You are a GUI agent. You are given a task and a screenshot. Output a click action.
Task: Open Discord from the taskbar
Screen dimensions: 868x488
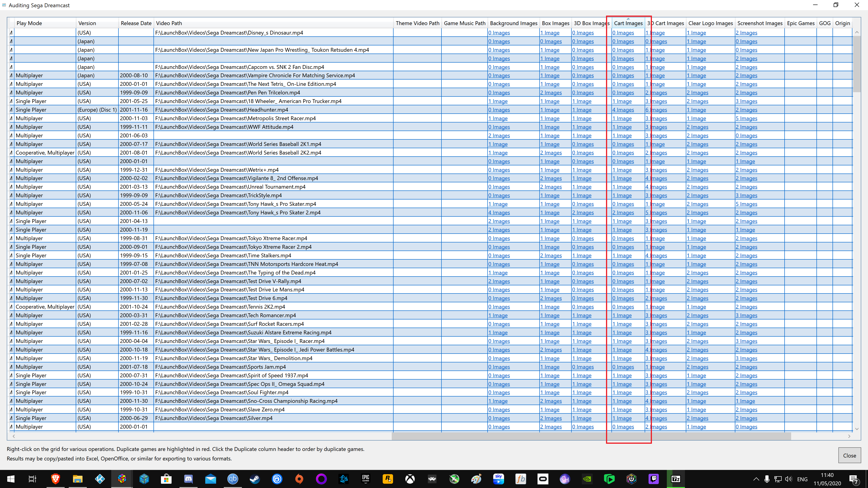(x=188, y=479)
